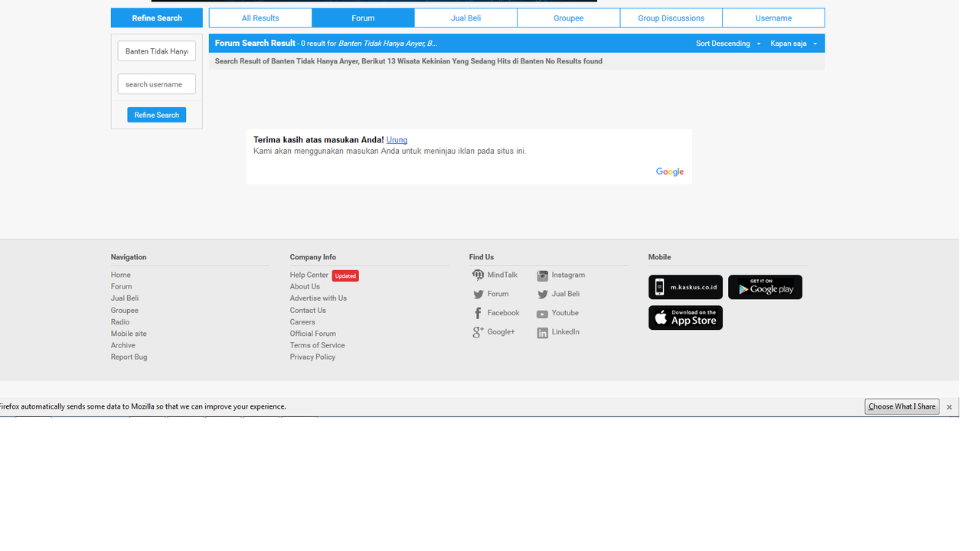Open Forum link in footer Navigation
Image resolution: width=980 pixels, height=551 pixels.
pyautogui.click(x=121, y=287)
